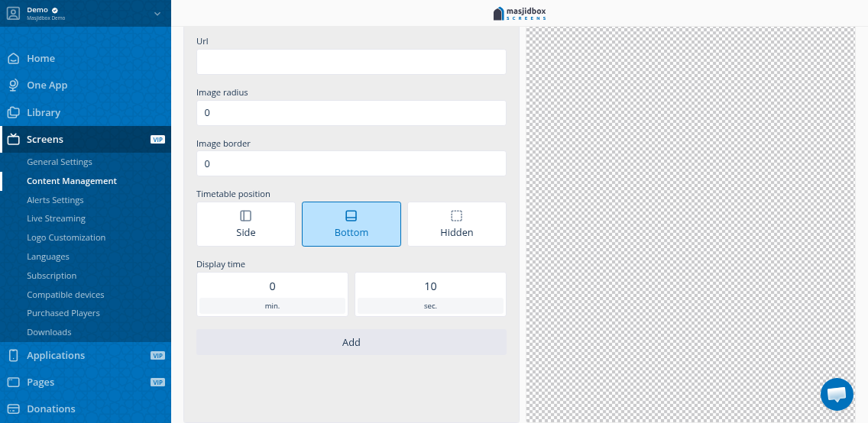Click the VIP badge beside Screens
The width and height of the screenshot is (868, 423).
tap(157, 139)
